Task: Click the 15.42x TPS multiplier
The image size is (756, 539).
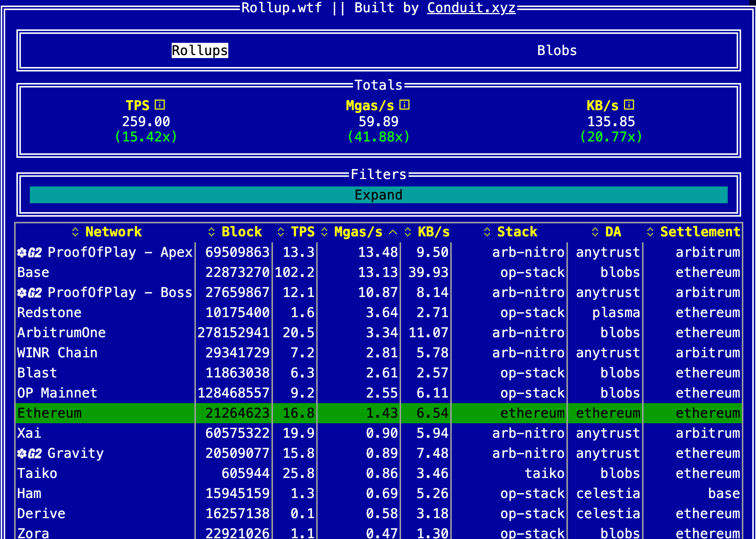Action: pyautogui.click(x=146, y=137)
